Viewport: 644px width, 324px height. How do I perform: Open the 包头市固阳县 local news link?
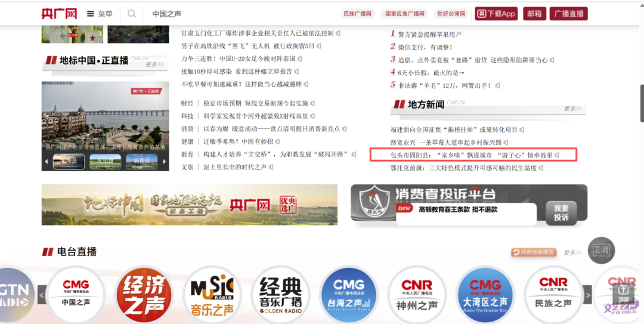pyautogui.click(x=471, y=155)
